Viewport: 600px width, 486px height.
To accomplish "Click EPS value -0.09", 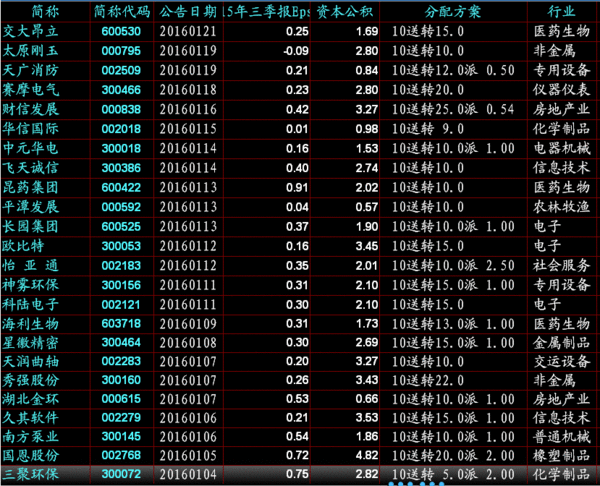I will (296, 51).
